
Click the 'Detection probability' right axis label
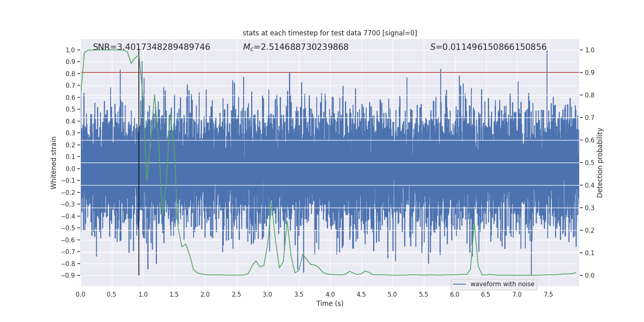tap(600, 163)
